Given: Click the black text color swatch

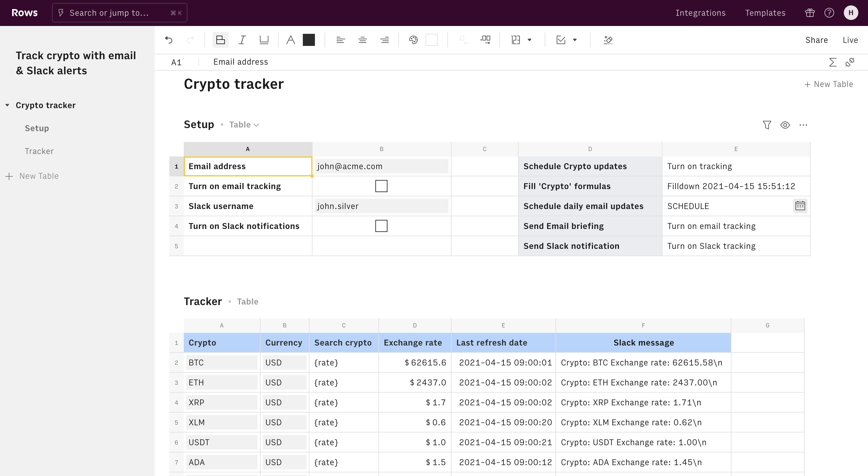Looking at the screenshot, I should click(x=309, y=40).
